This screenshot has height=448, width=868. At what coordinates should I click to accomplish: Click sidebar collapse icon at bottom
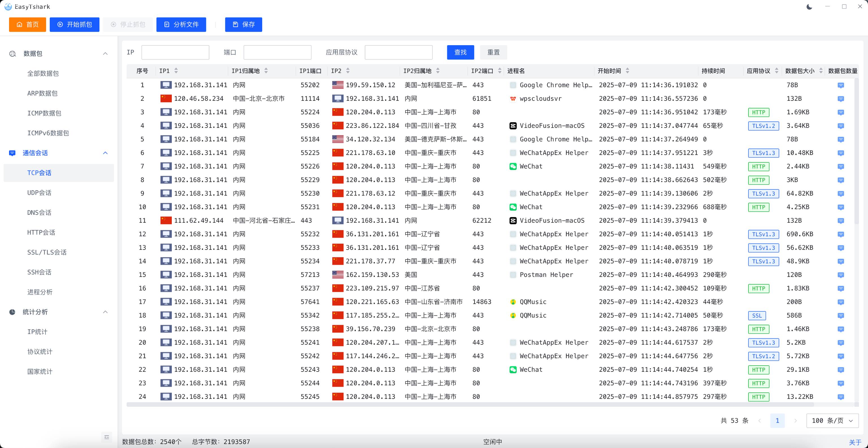click(107, 437)
